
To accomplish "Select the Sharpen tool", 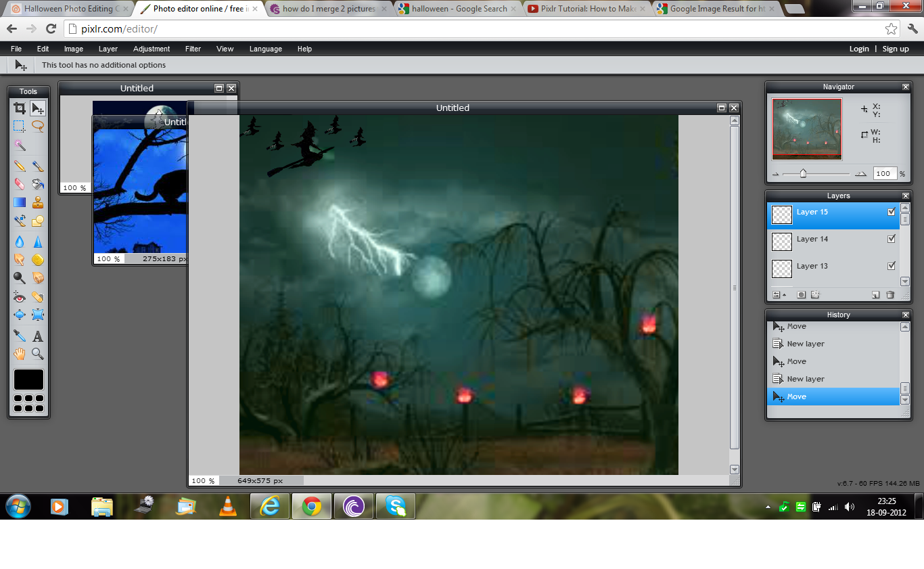I will click(x=38, y=242).
